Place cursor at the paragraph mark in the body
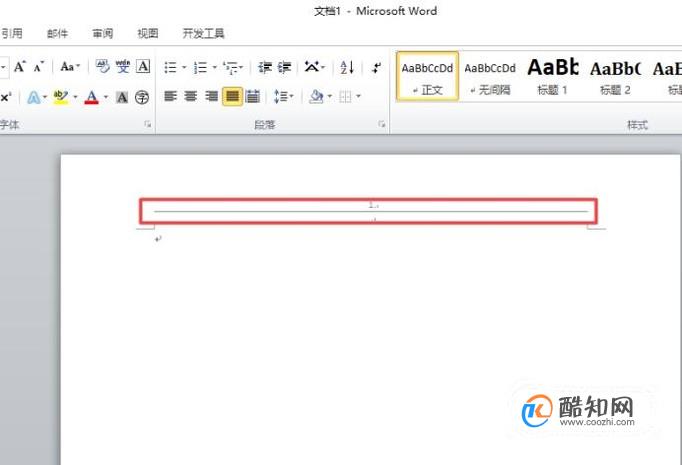This screenshot has width=682, height=465. click(x=158, y=238)
